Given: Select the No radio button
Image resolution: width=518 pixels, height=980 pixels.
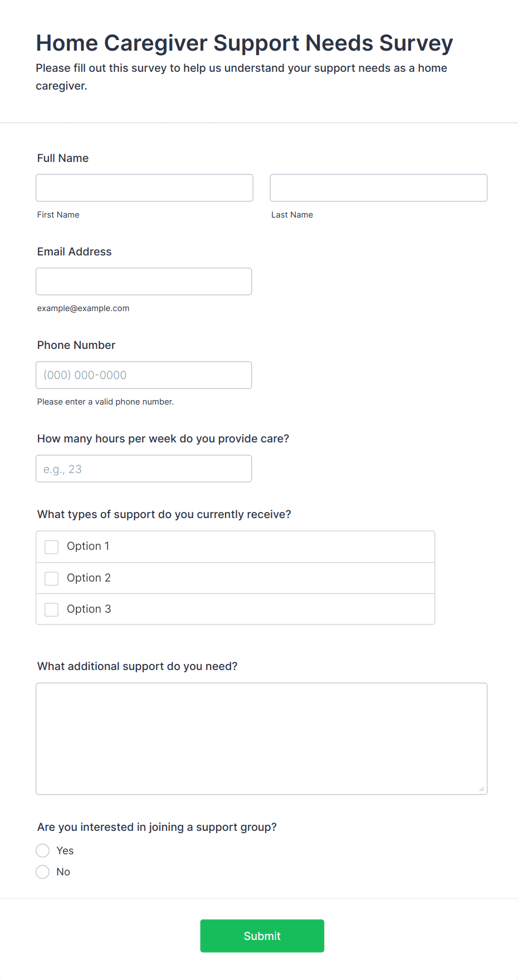Looking at the screenshot, I should pos(43,872).
